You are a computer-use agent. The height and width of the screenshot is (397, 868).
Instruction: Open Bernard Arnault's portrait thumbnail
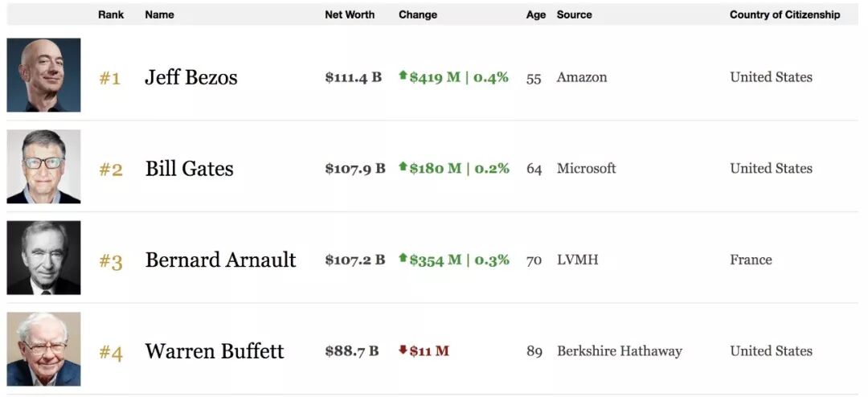click(43, 258)
